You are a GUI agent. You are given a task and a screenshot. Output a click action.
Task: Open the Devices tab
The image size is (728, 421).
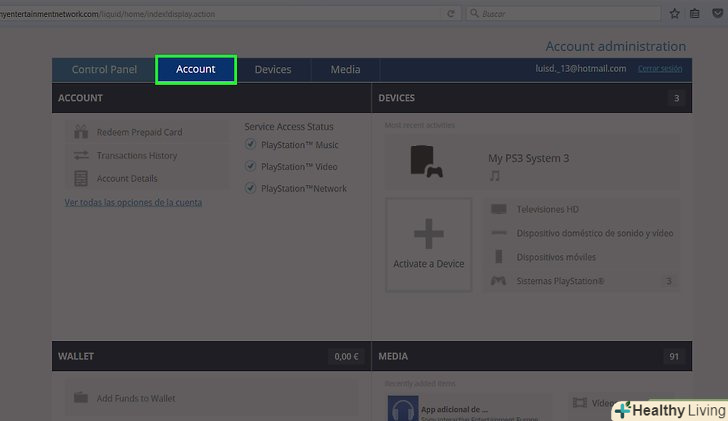[273, 70]
